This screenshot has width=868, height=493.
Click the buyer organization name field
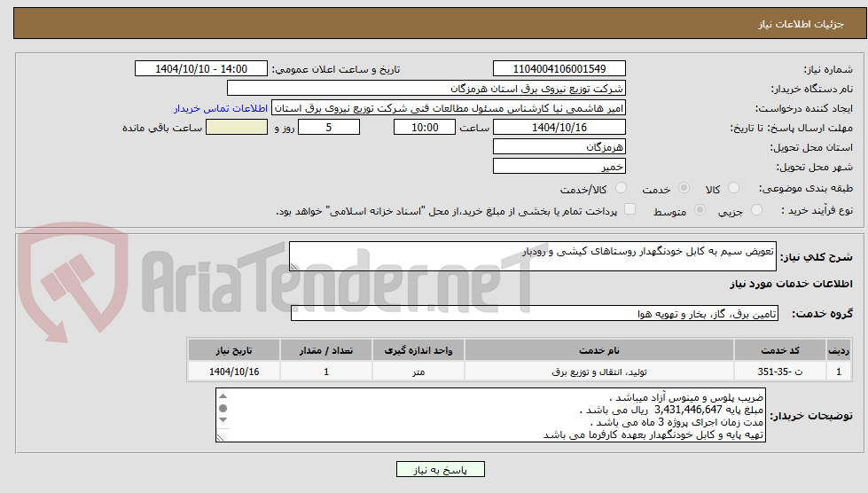point(426,88)
